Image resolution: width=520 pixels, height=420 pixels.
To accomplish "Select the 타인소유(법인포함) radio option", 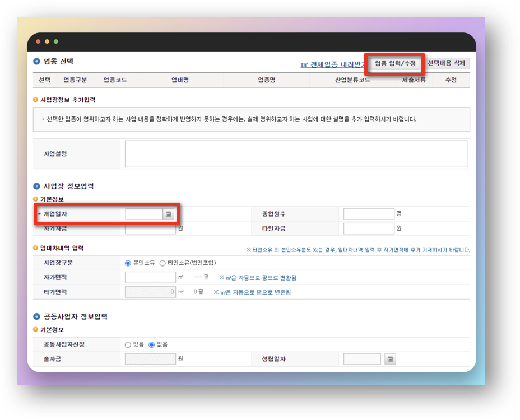I will 162,263.
